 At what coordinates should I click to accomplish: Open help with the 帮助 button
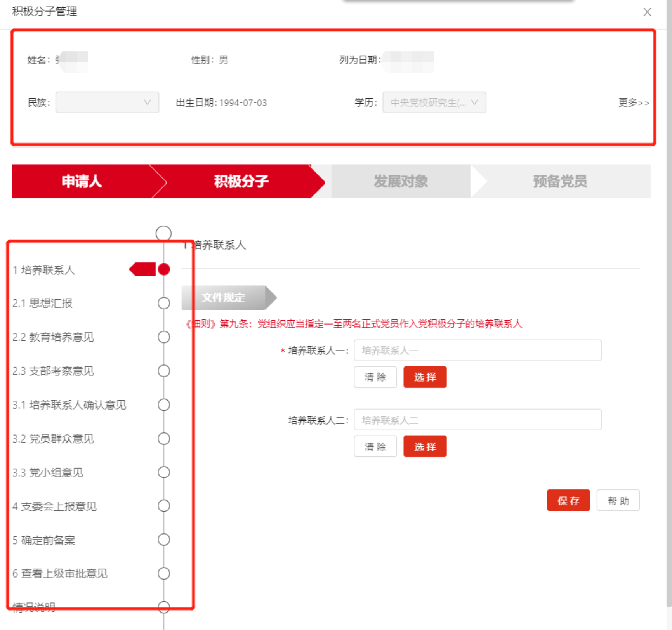coord(618,500)
